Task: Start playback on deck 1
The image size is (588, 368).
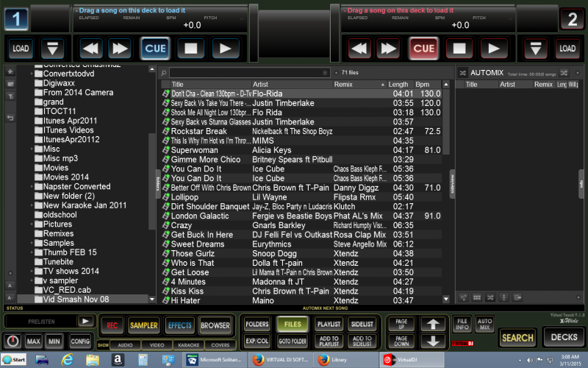Action: click(225, 49)
